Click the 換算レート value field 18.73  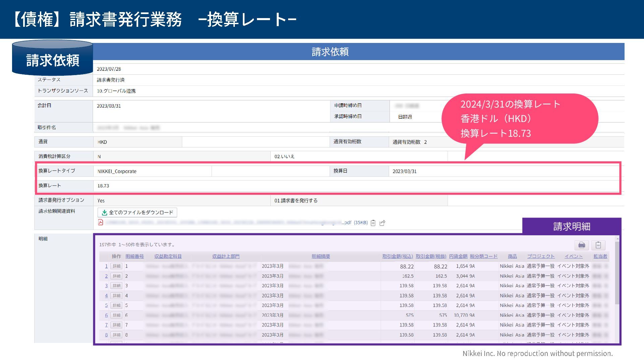(x=103, y=186)
